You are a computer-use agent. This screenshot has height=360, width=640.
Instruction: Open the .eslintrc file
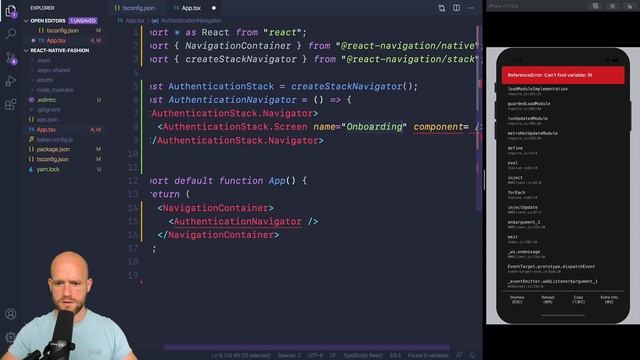tap(47, 100)
